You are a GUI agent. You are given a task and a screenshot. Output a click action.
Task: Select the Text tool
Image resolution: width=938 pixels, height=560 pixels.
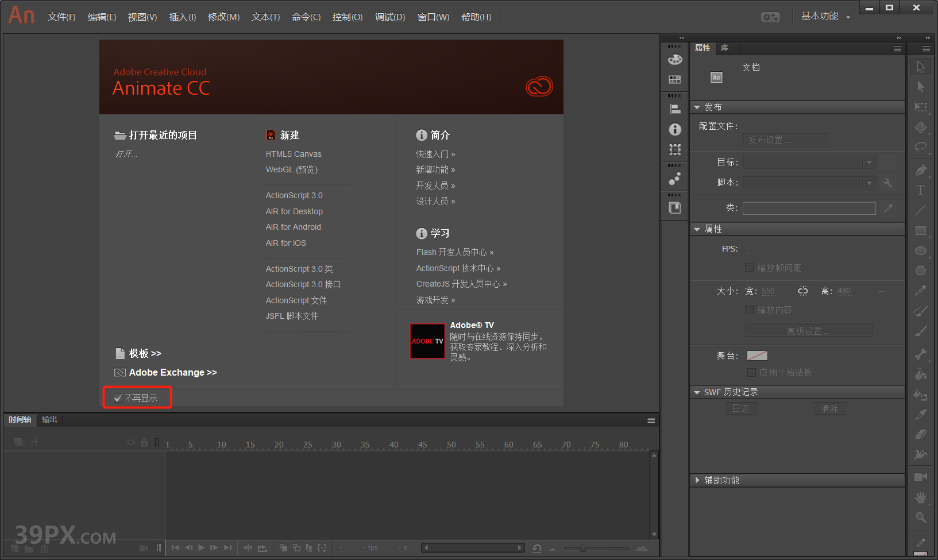pyautogui.click(x=921, y=190)
